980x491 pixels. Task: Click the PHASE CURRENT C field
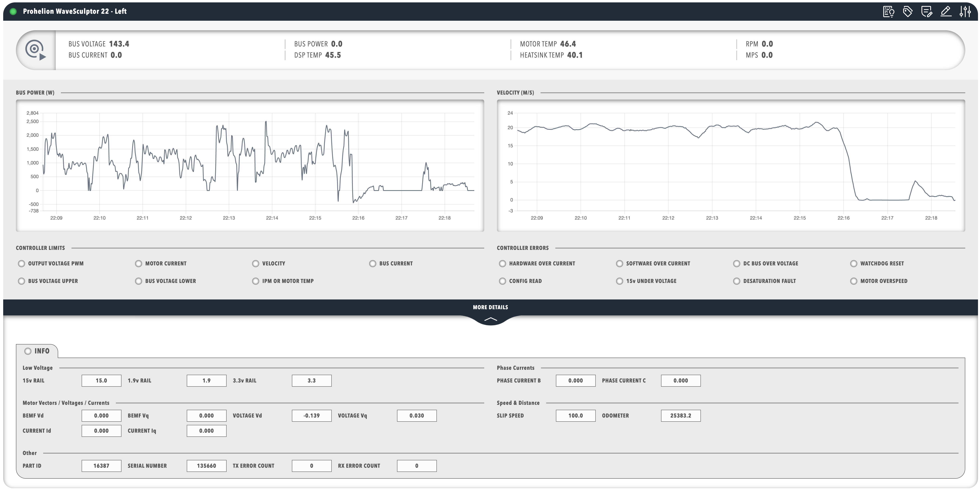pyautogui.click(x=681, y=381)
